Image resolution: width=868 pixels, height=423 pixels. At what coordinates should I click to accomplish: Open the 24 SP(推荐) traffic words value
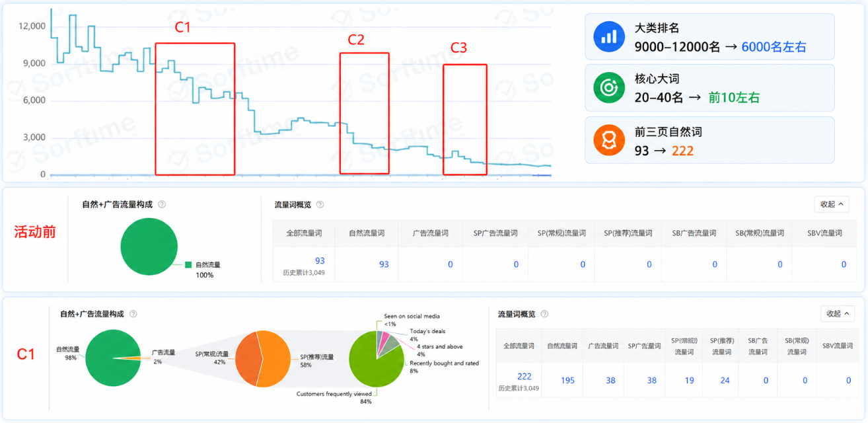click(x=725, y=381)
